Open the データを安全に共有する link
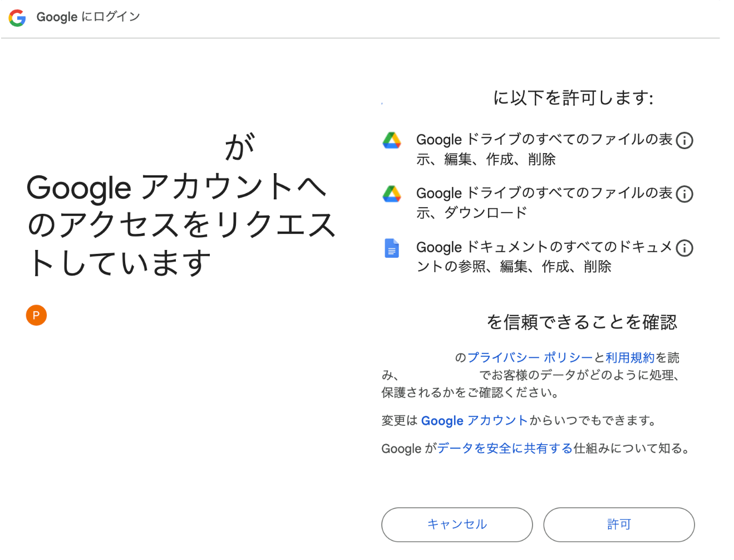Image resolution: width=734 pixels, height=560 pixels. [505, 448]
